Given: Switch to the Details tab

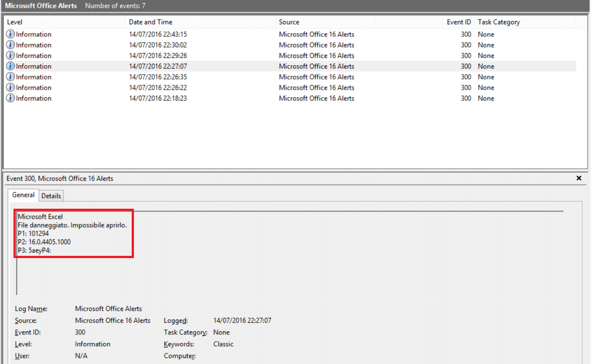Looking at the screenshot, I should pyautogui.click(x=51, y=196).
